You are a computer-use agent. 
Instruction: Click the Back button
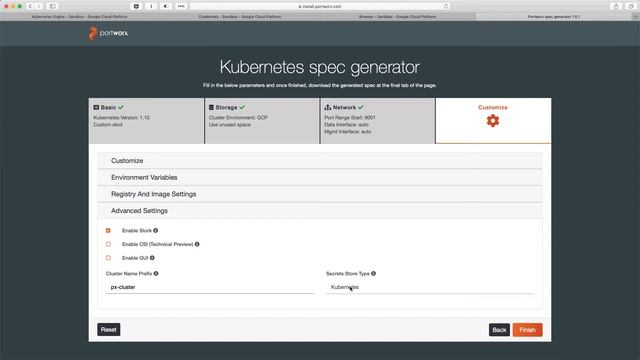pyautogui.click(x=499, y=330)
